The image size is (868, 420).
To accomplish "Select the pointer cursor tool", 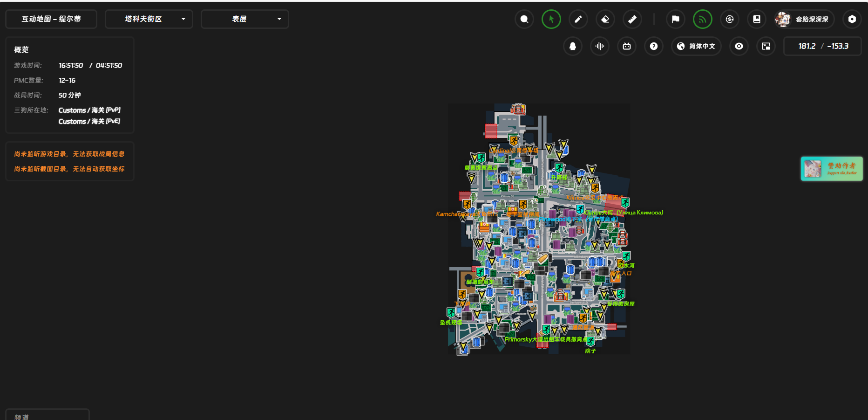I will click(x=551, y=19).
